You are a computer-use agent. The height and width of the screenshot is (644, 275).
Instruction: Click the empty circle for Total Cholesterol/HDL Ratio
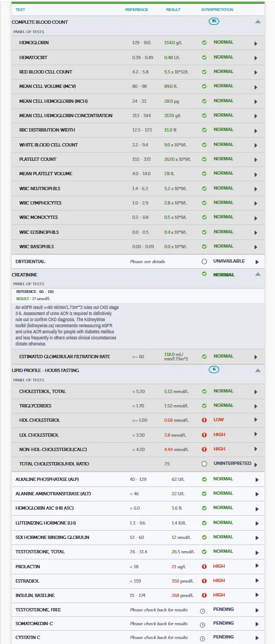click(204, 464)
